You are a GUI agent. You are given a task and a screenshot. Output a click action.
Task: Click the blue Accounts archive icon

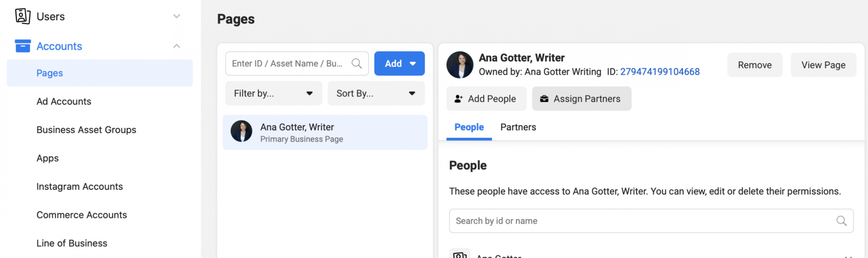pyautogui.click(x=22, y=46)
